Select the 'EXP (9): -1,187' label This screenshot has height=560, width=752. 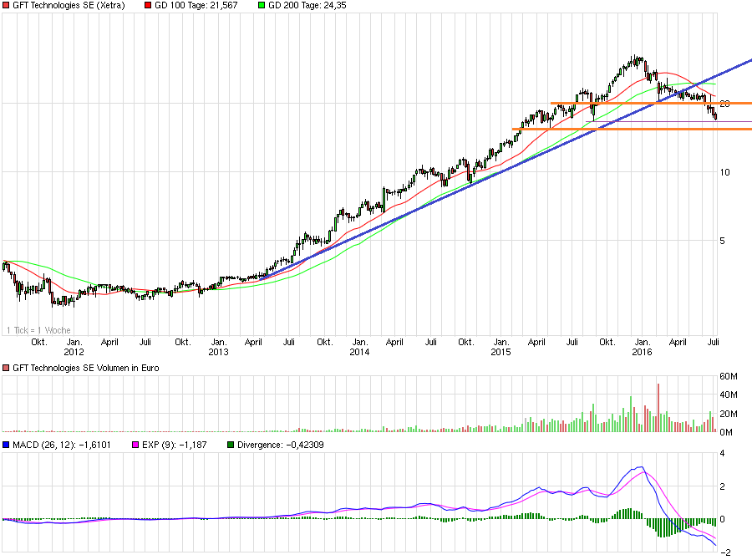click(x=175, y=445)
